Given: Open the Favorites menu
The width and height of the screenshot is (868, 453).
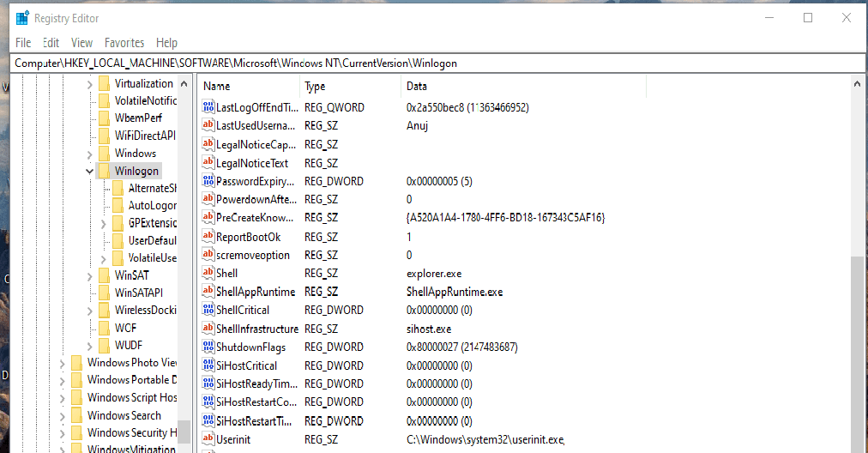Looking at the screenshot, I should point(124,43).
